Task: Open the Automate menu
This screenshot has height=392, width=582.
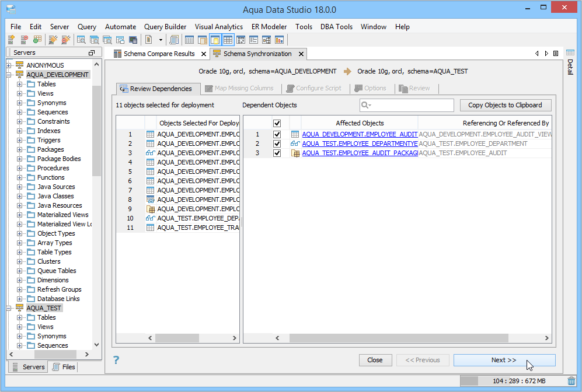Action: click(120, 27)
